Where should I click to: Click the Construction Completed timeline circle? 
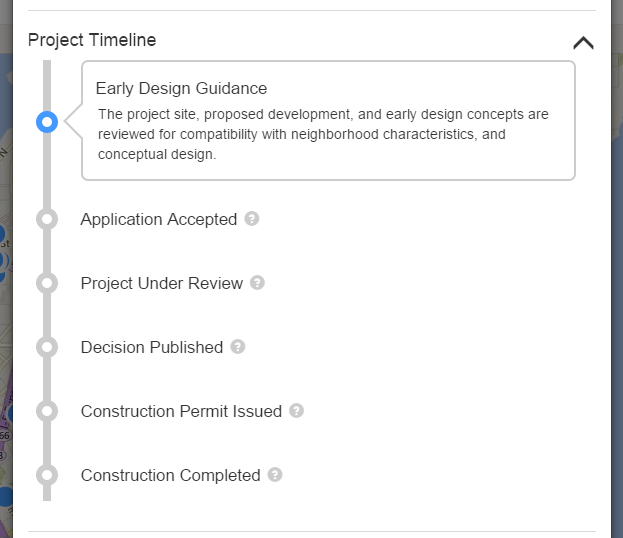coord(46,475)
